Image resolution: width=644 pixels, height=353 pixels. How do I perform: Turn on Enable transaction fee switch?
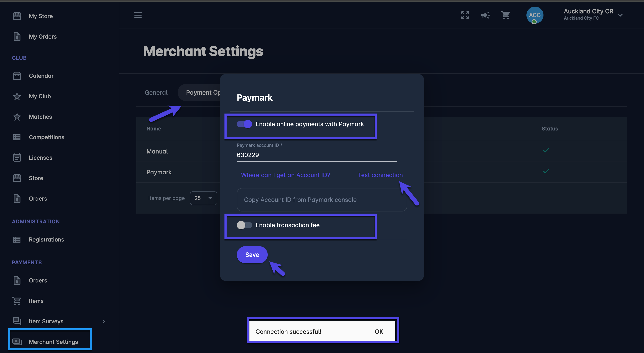[x=244, y=225]
